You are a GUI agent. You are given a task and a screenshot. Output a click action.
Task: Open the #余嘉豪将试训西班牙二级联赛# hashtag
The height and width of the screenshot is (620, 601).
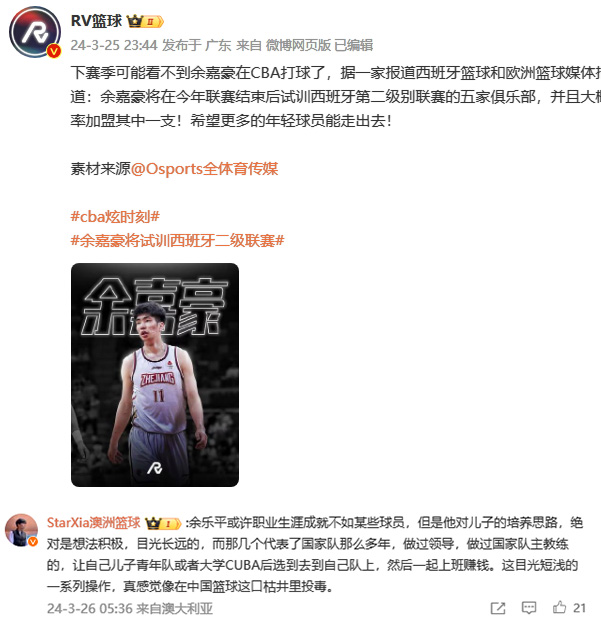click(x=177, y=240)
